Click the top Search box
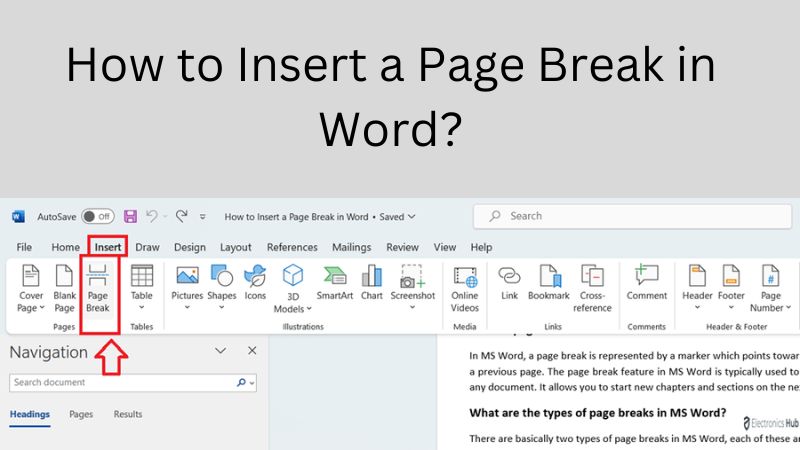The width and height of the screenshot is (800, 450). [x=633, y=216]
